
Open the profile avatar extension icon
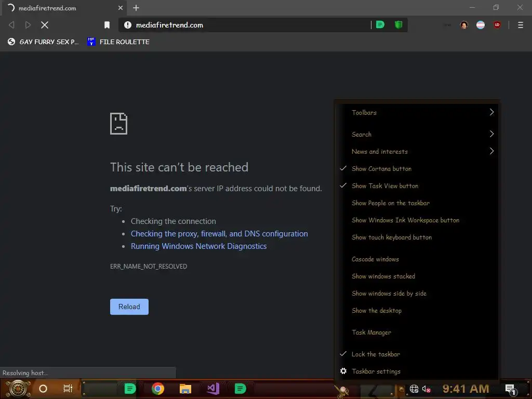click(x=464, y=25)
